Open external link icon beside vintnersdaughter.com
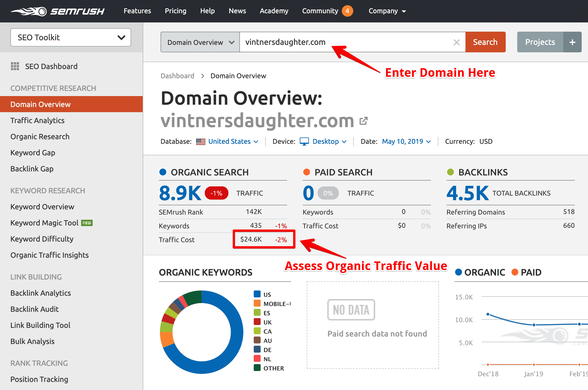The height and width of the screenshot is (390, 588). (364, 121)
